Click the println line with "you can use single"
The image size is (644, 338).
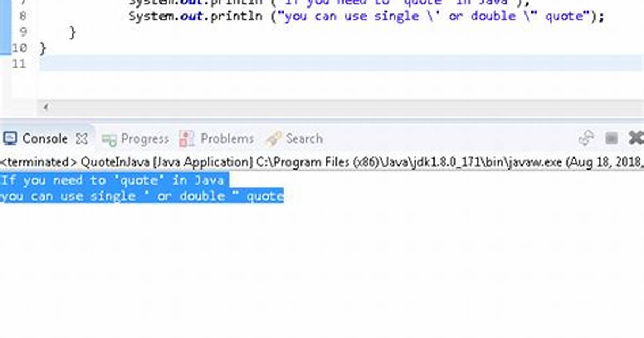[x=366, y=17]
